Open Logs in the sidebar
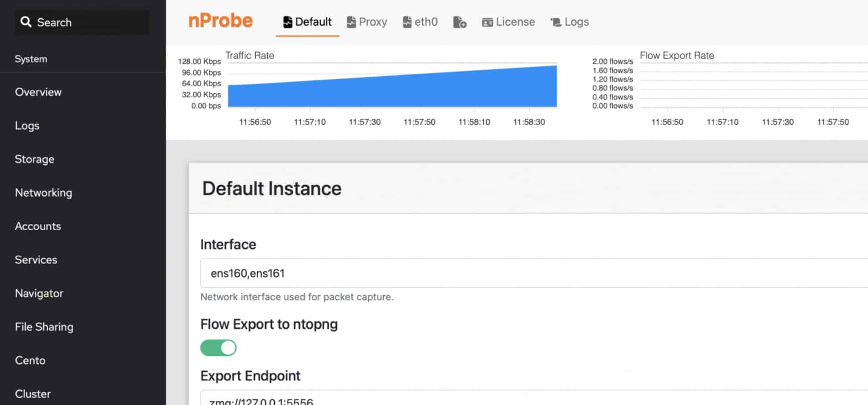This screenshot has height=405, width=868. [x=27, y=126]
